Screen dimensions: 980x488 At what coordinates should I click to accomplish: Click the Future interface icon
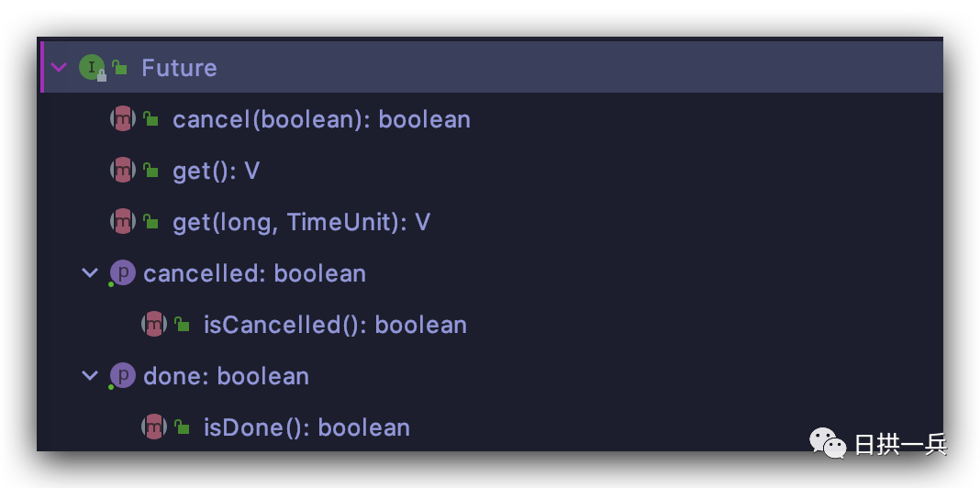tap(92, 67)
